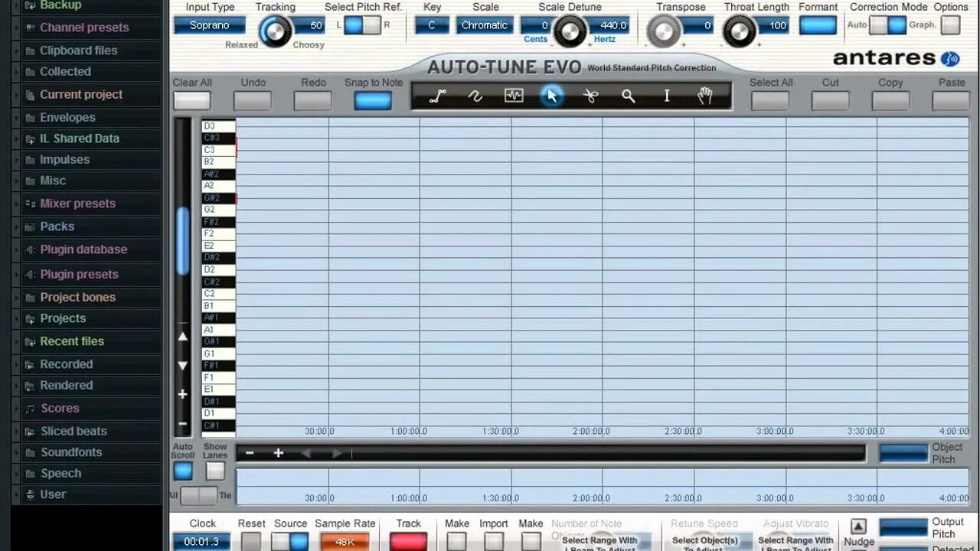
Task: Click the Throat Length knob
Action: click(740, 31)
